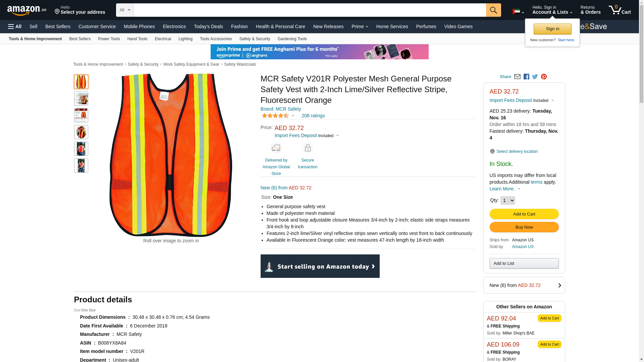The height and width of the screenshot is (362, 644).
Task: Open the search category All dropdown
Action: tap(124, 10)
